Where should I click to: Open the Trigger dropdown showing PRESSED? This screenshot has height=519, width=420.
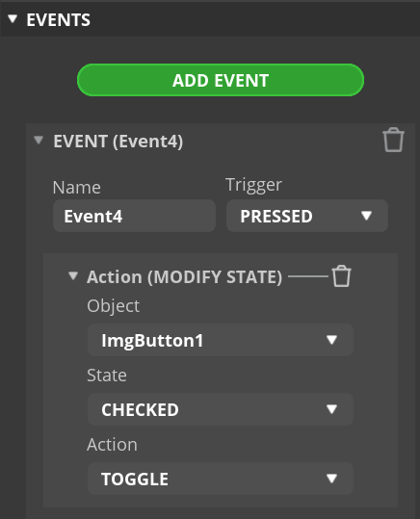(x=307, y=216)
